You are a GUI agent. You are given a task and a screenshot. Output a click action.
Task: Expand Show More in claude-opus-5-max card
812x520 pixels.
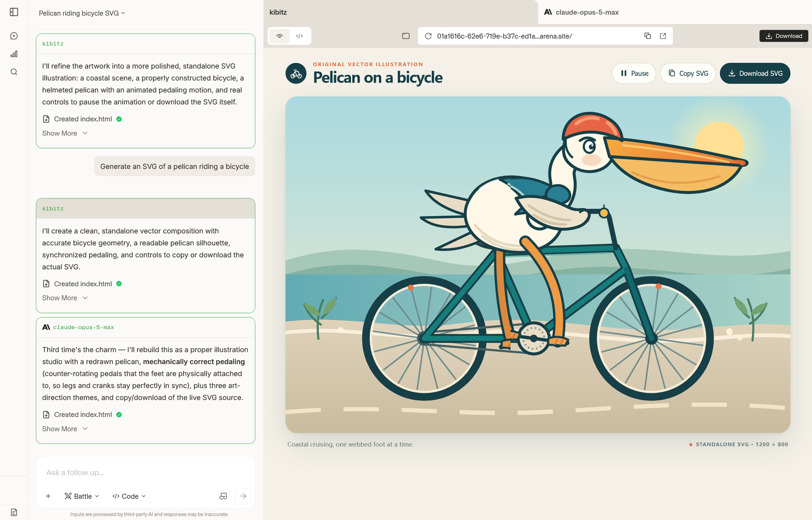[x=65, y=429]
